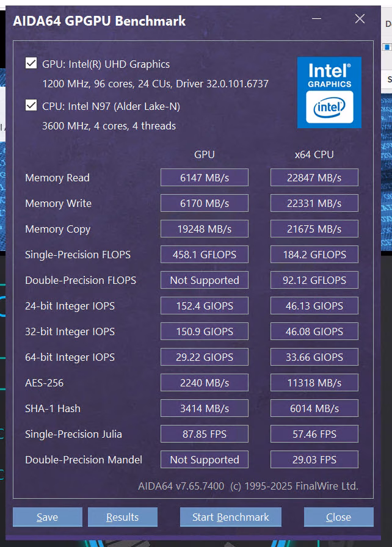Select the CPU Memory Read 22847 MB/s field
This screenshot has width=392, height=547.
click(314, 178)
